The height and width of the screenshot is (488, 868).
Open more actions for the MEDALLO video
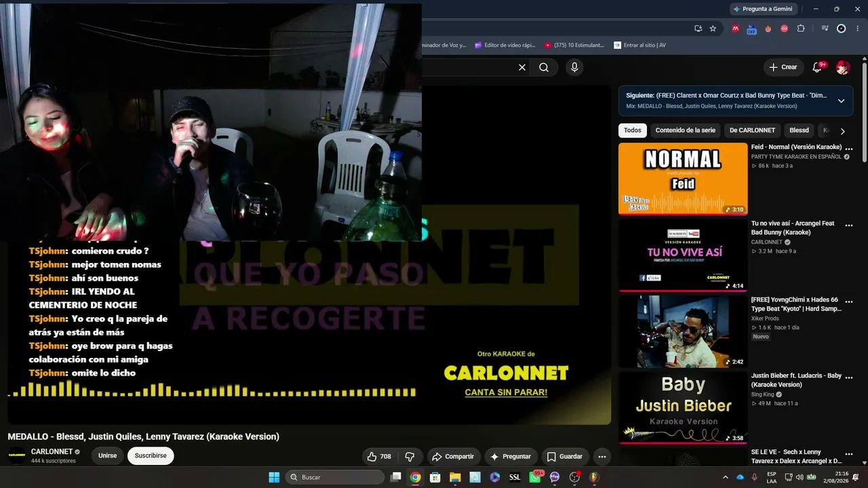point(601,457)
